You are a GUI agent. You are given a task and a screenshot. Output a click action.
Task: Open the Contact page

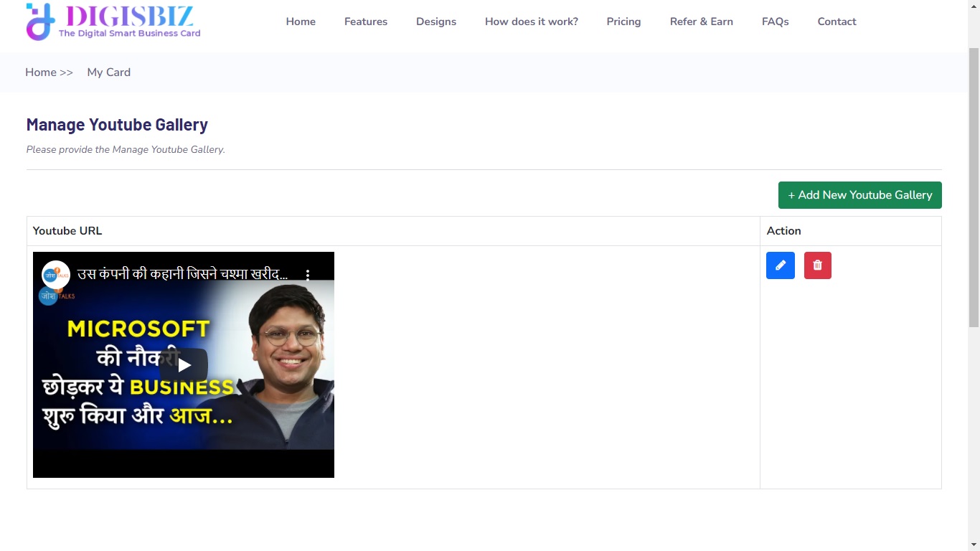tap(837, 22)
